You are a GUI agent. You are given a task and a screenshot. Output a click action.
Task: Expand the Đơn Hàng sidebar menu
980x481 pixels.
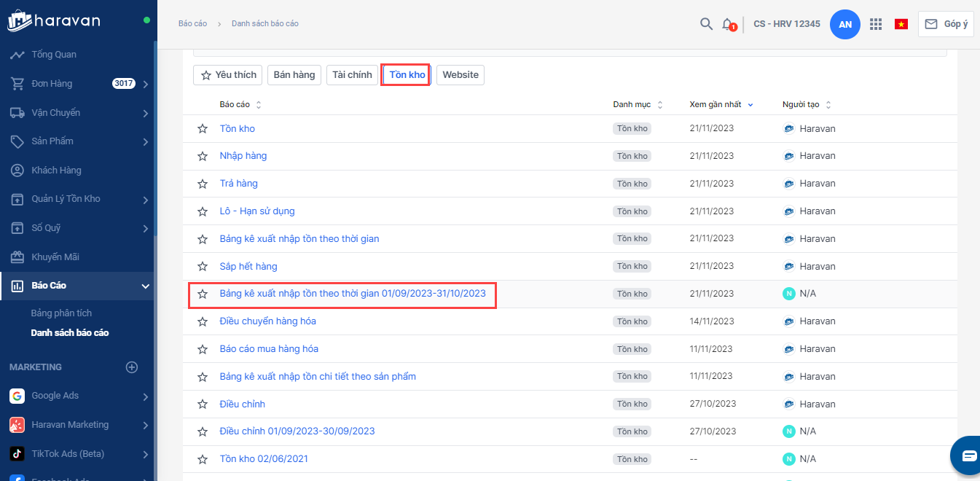(146, 84)
